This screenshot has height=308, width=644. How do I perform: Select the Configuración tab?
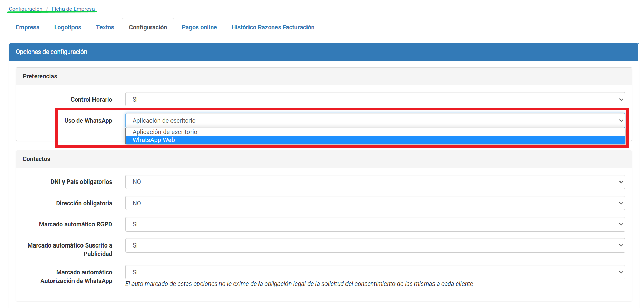pos(148,27)
